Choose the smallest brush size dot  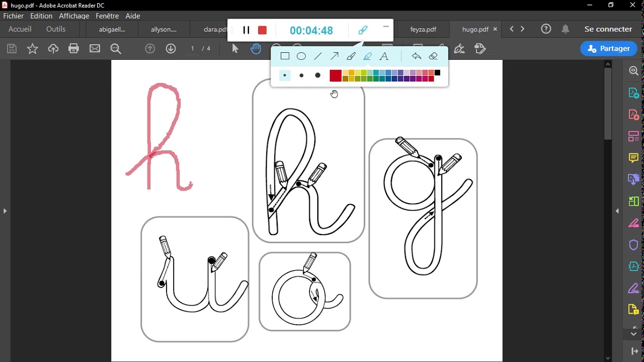click(285, 75)
